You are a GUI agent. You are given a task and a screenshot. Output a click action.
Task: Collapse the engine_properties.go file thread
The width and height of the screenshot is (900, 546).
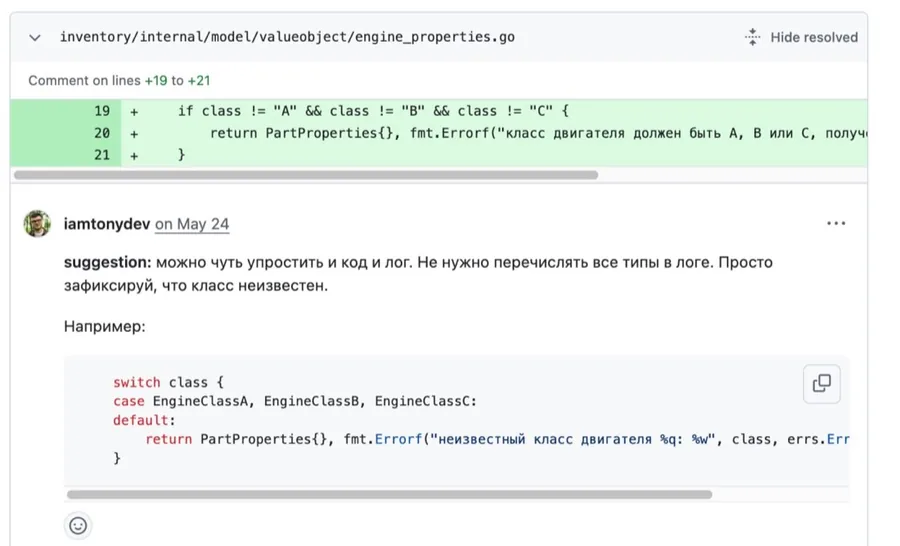click(x=35, y=38)
